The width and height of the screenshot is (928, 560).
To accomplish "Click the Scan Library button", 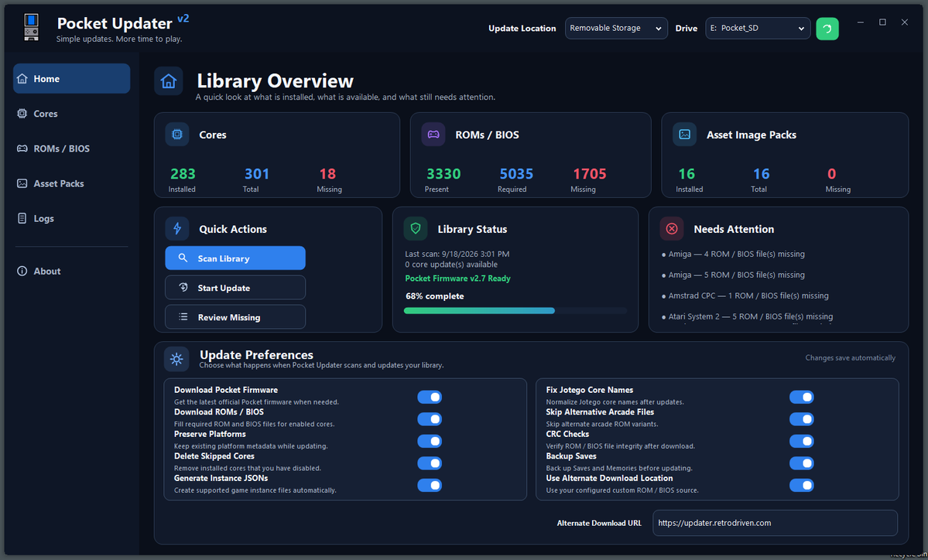I will coord(235,258).
